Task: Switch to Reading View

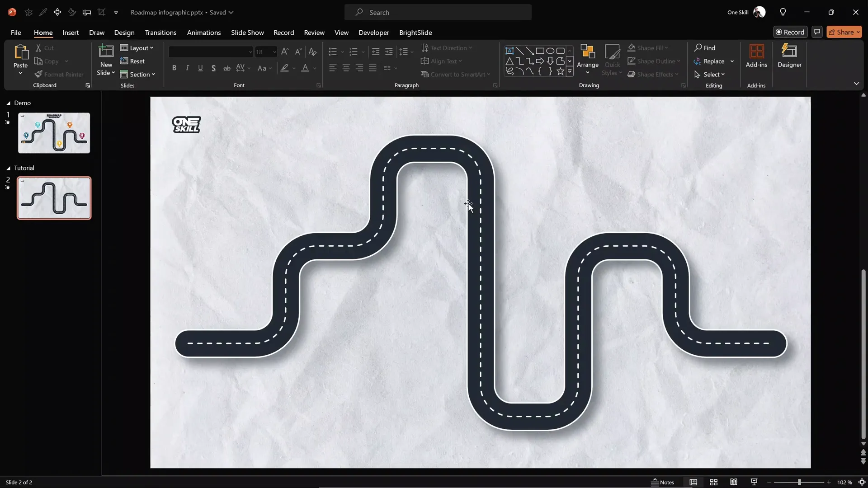Action: click(x=734, y=482)
